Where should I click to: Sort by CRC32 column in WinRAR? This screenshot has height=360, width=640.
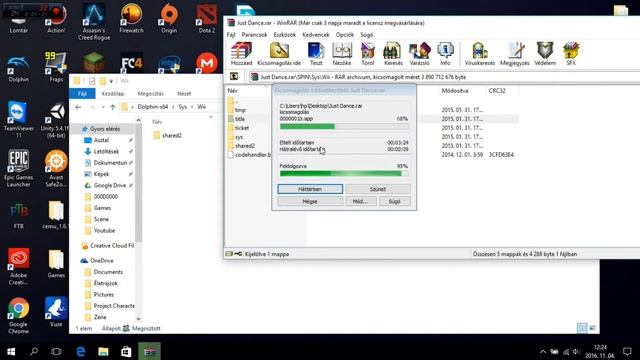tap(497, 91)
